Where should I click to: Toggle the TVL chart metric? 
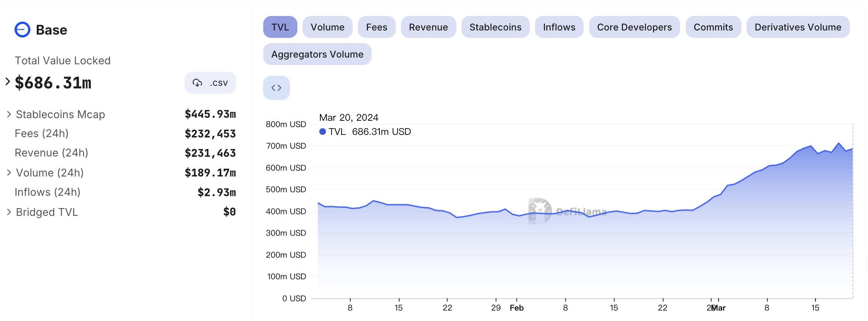click(x=280, y=27)
